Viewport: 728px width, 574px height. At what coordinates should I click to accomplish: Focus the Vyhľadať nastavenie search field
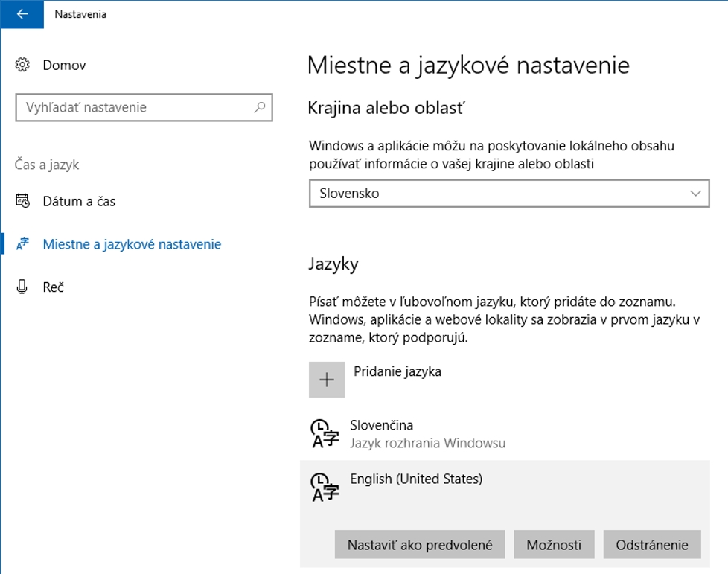(134, 107)
